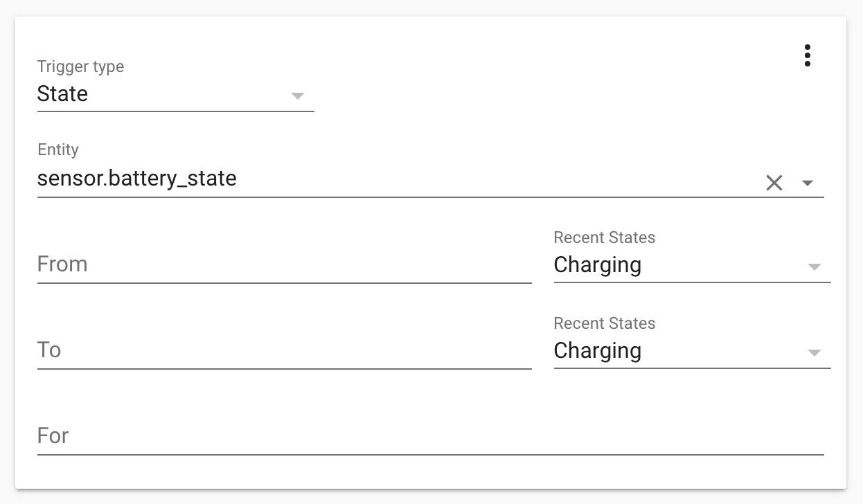Click the arrow of Recent States beside From
The width and height of the screenshot is (863, 504).
click(815, 267)
